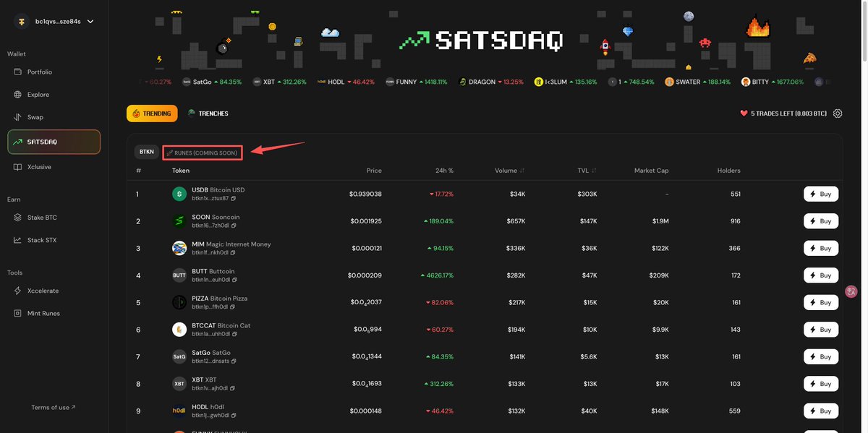This screenshot has height=433, width=868.
Task: Copy the SatGo address btkn12...dnsats
Action: [234, 361]
